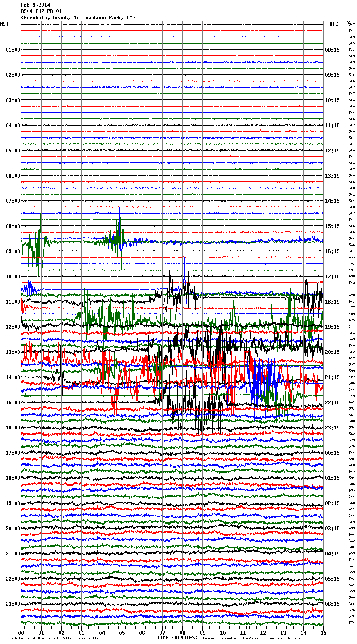Select the 09:00 MST row label

(x=13, y=251)
